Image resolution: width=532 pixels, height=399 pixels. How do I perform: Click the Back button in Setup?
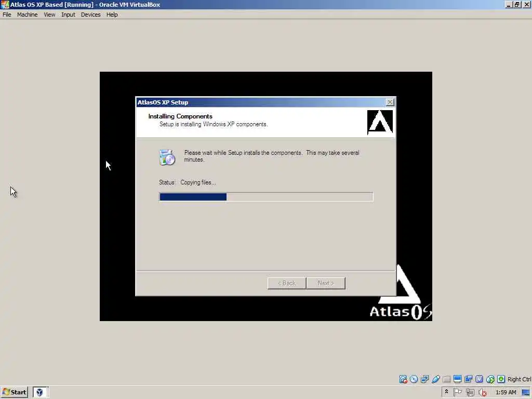pyautogui.click(x=287, y=283)
